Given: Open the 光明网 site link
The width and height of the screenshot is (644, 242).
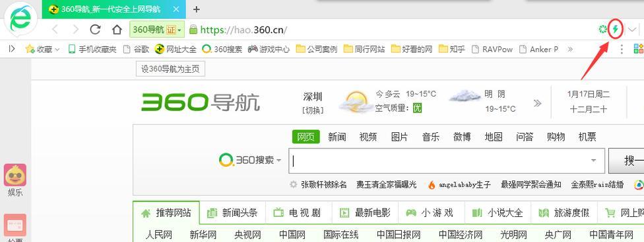Looking at the screenshot, I should click(x=513, y=235).
